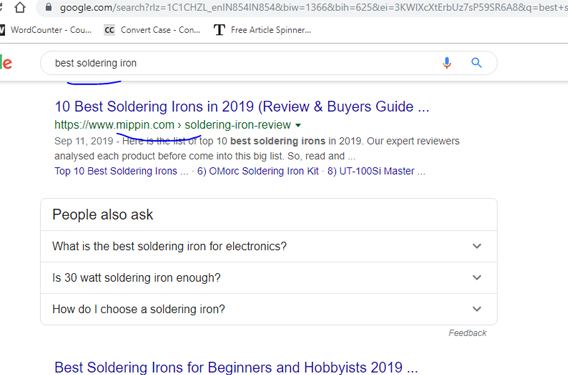The image size is (568, 375).
Task: Click the Google logo
Action: pyautogui.click(x=6, y=63)
